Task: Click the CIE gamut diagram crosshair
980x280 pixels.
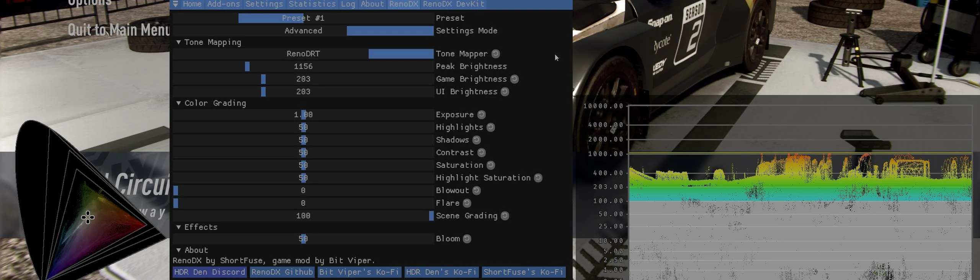Action: [88, 218]
